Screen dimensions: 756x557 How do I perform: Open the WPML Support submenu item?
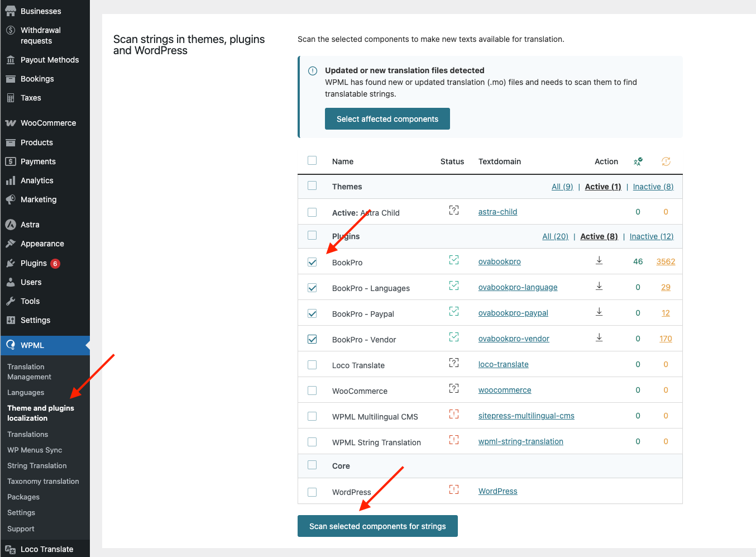pos(21,529)
